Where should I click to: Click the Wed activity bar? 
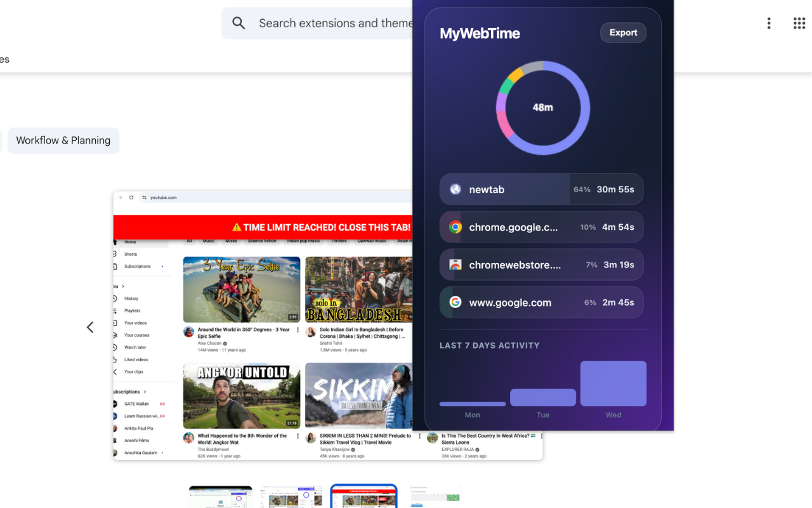click(613, 384)
